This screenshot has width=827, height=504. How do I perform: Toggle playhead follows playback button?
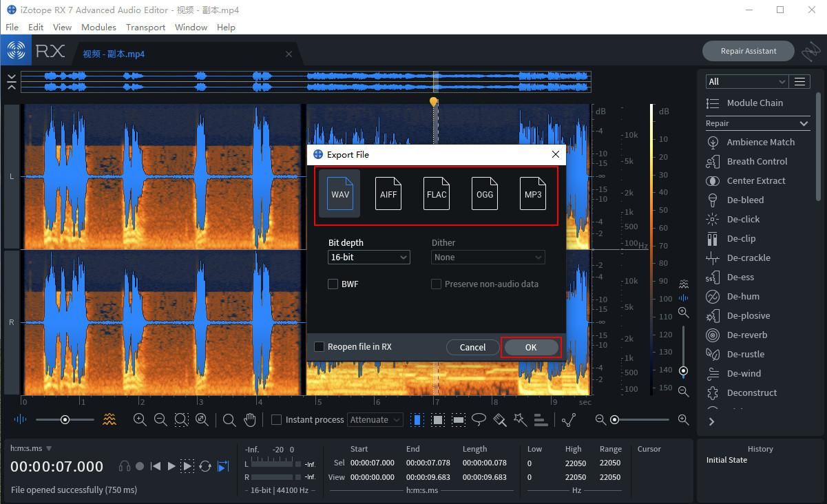pos(223,466)
